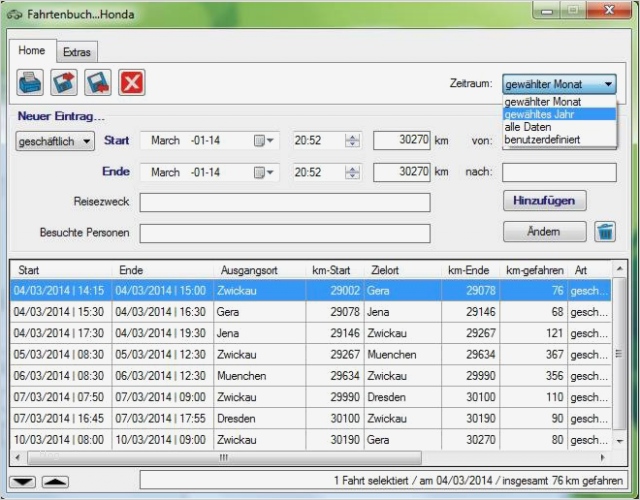Click the Ändern button
The width and height of the screenshot is (640, 500).
tap(544, 231)
